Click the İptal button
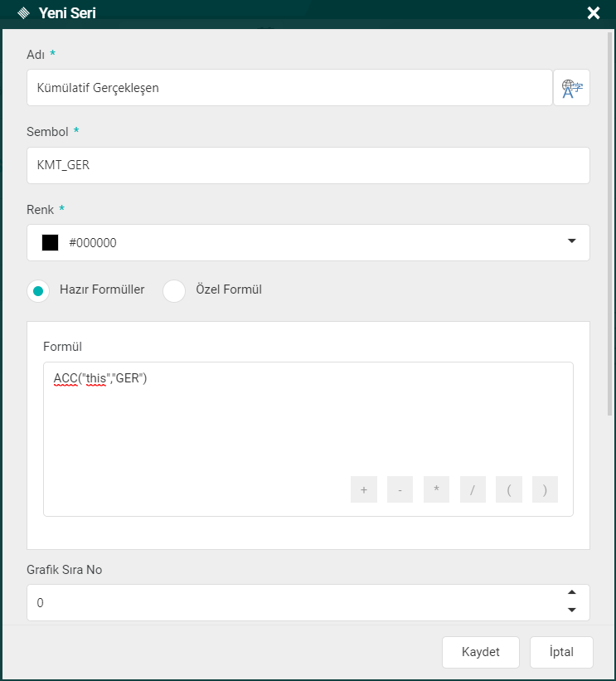This screenshot has width=616, height=681. tap(562, 652)
